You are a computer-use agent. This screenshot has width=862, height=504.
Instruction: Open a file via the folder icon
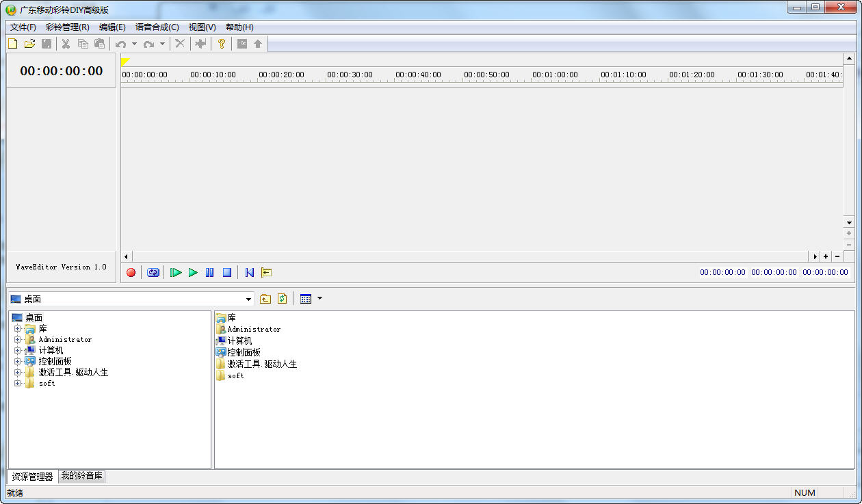[29, 44]
